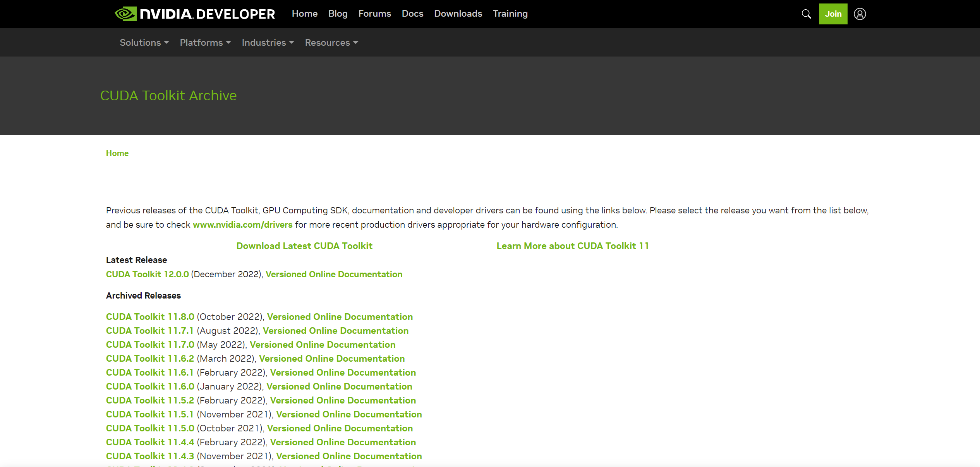980x467 pixels.
Task: Click the '(August 2022)' release date text
Action: (x=227, y=331)
